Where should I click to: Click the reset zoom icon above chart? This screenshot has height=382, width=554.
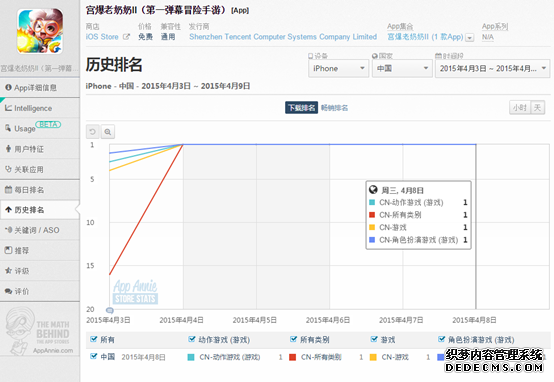tap(93, 132)
